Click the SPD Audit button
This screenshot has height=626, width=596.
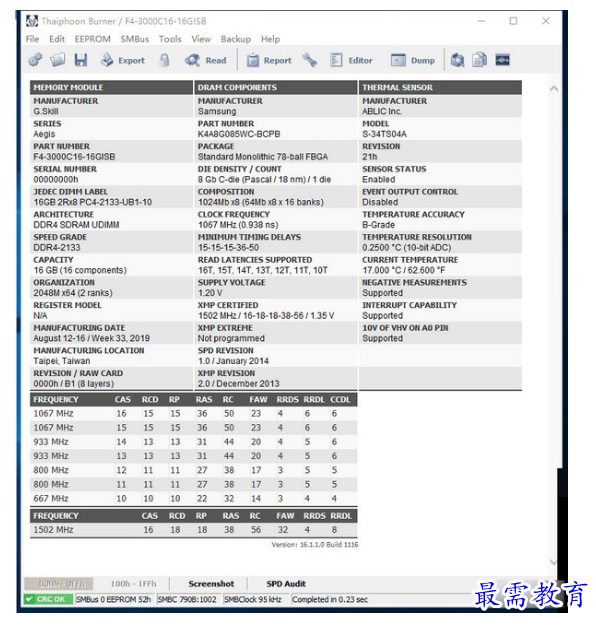coord(286,584)
